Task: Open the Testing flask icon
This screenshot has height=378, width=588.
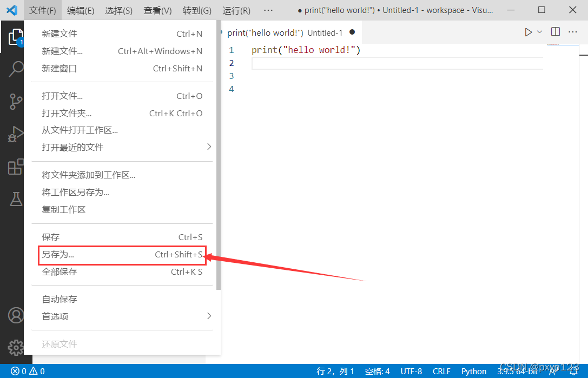Action: (x=16, y=199)
